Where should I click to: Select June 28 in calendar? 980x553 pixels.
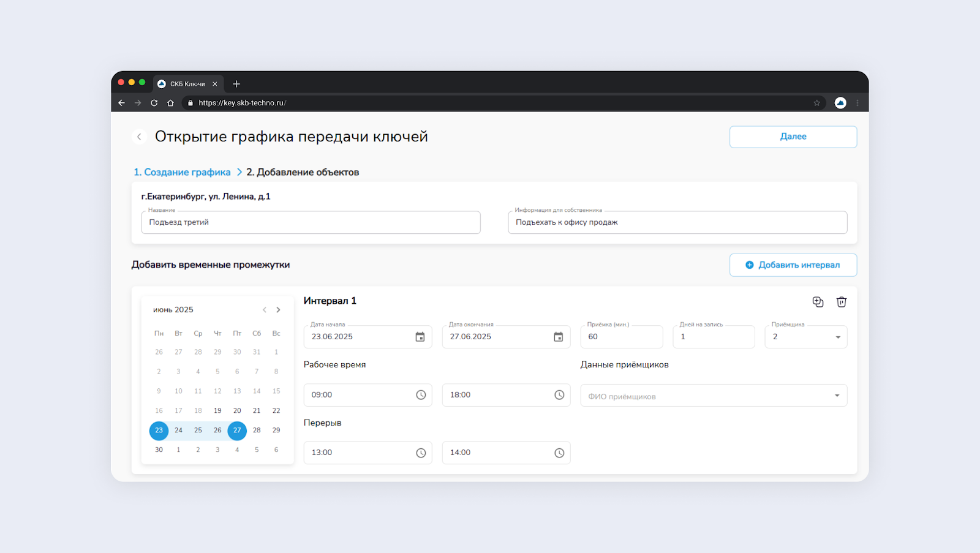[257, 431]
